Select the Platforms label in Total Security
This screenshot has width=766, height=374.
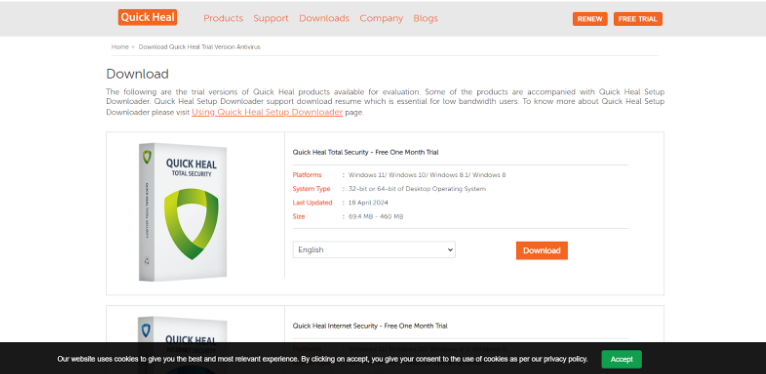tap(307, 175)
